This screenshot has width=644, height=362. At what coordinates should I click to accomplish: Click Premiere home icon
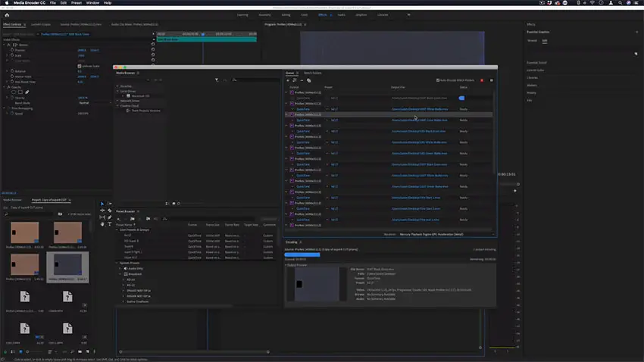tap(7, 15)
